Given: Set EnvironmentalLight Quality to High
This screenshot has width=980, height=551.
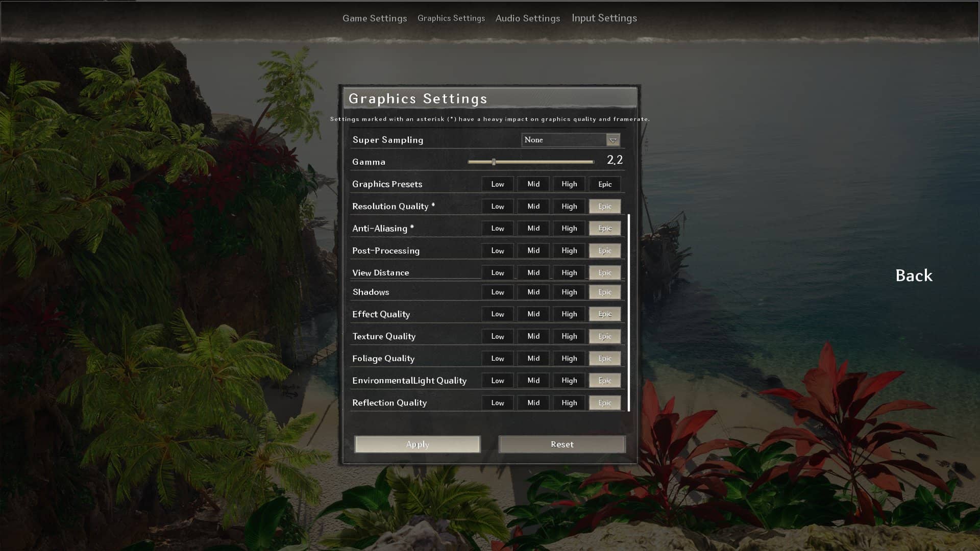Looking at the screenshot, I should click(569, 380).
